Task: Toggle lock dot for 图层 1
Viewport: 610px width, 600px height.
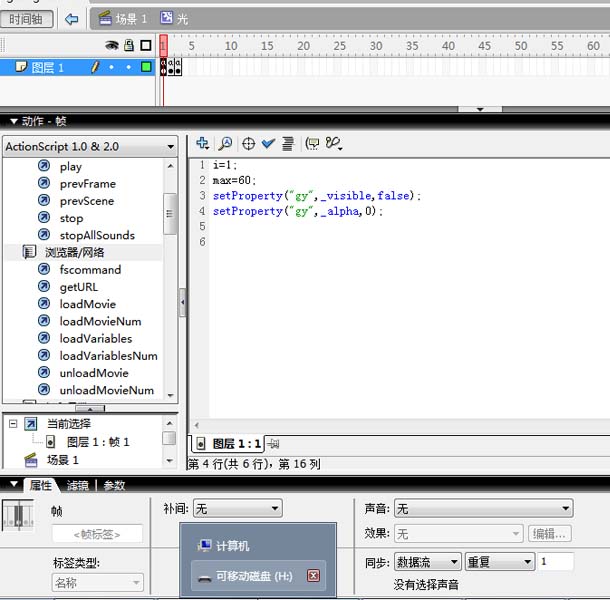Action: click(129, 67)
